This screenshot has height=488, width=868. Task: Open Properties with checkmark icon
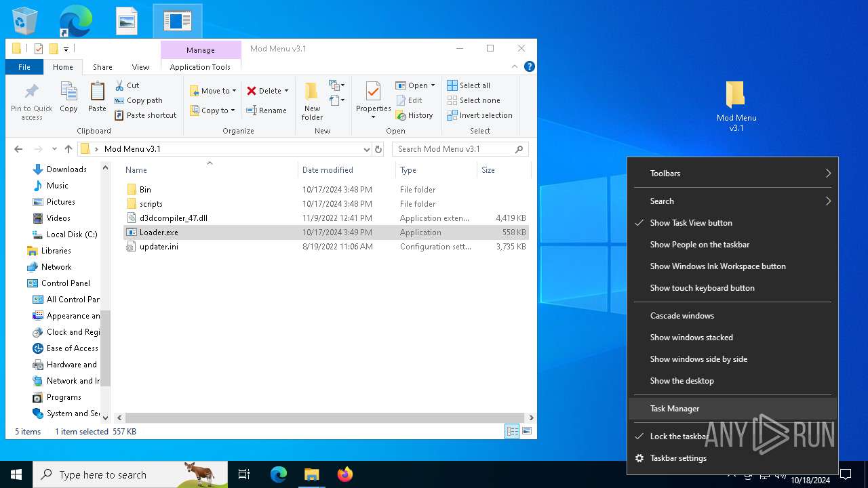373,100
